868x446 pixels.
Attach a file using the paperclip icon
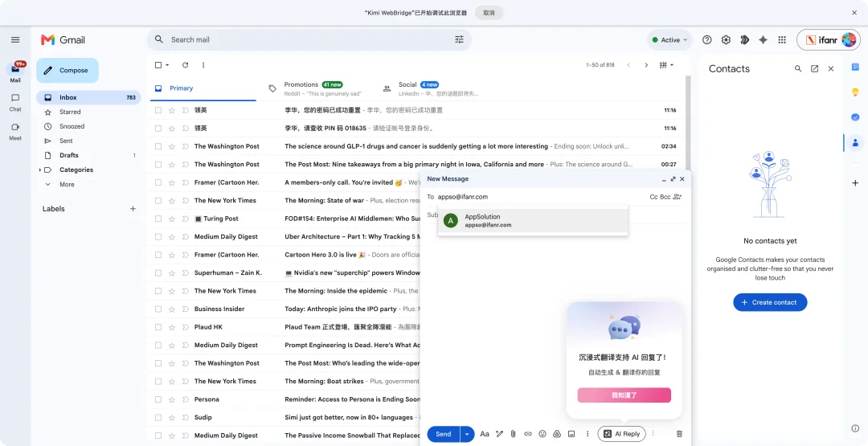(x=513, y=434)
